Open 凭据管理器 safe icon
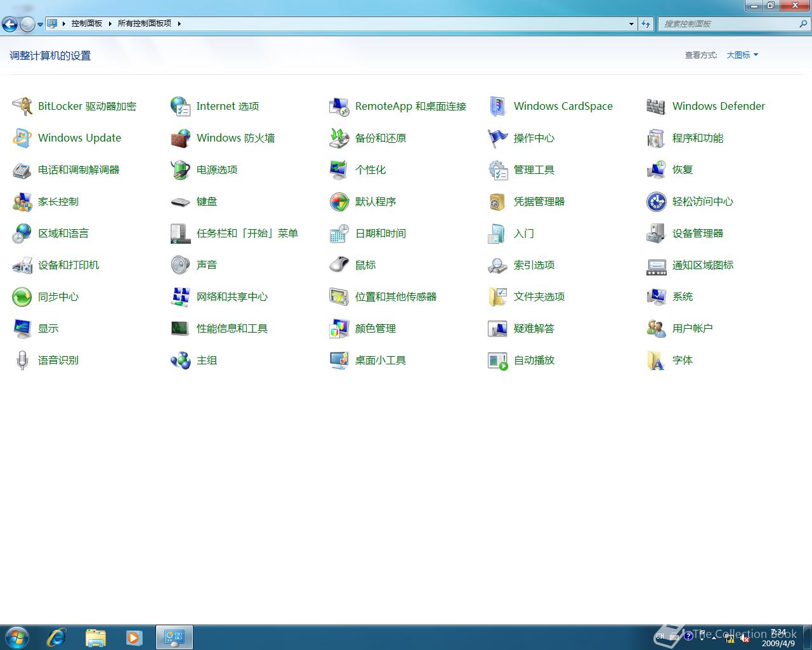The width and height of the screenshot is (812, 650). coord(498,201)
